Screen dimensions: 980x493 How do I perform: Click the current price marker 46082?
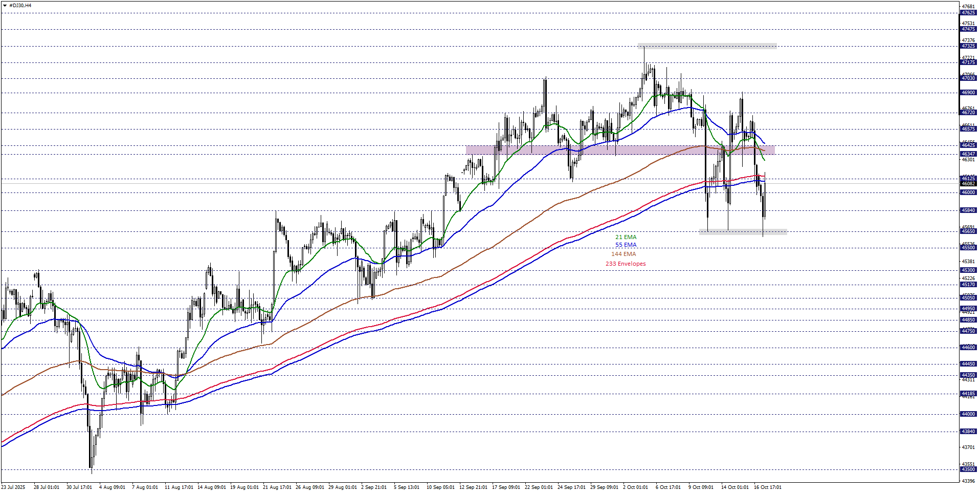tap(968, 184)
